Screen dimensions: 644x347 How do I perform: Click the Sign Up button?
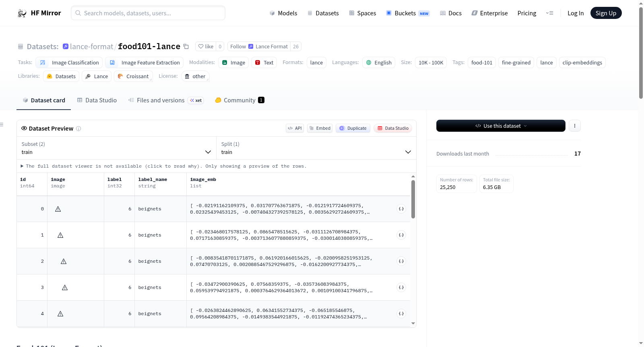point(606,13)
